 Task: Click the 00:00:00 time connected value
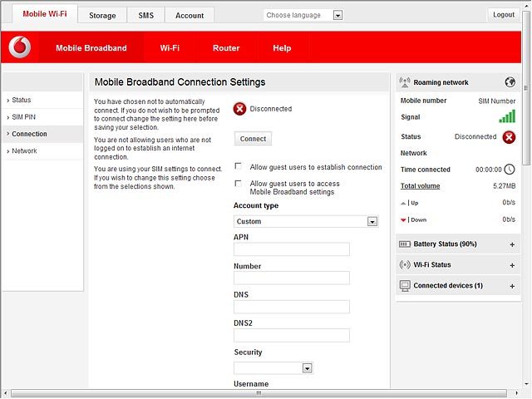[x=488, y=170]
